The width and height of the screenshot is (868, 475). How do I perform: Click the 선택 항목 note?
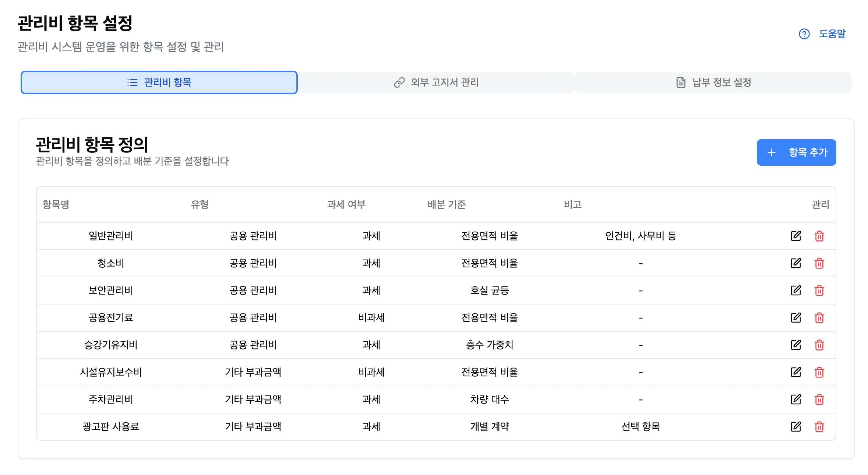tap(641, 426)
